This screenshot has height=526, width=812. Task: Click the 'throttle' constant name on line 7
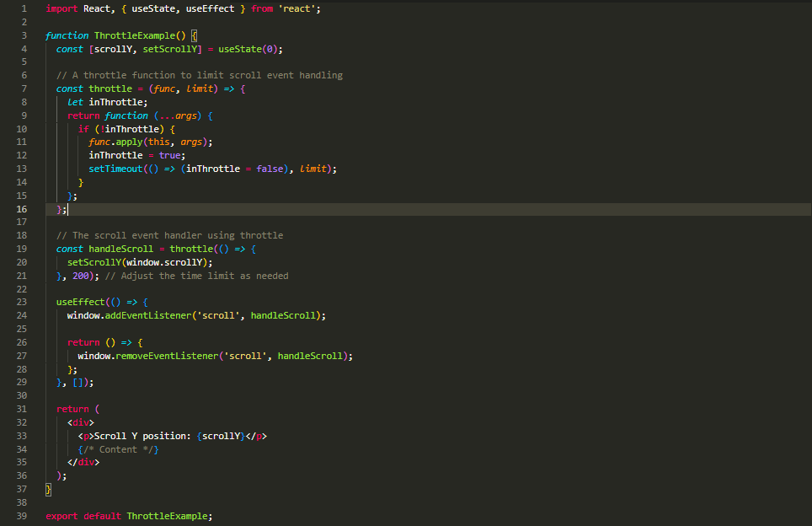click(x=110, y=89)
